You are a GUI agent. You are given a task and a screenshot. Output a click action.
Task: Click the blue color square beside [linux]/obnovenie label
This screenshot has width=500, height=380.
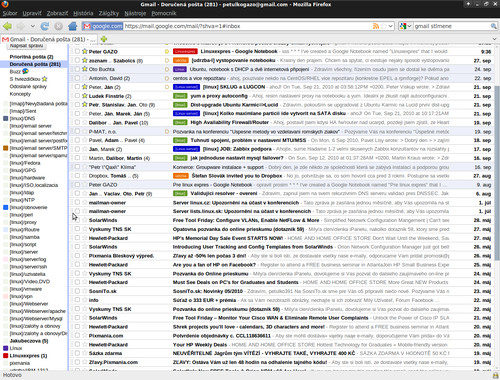(x=5, y=207)
